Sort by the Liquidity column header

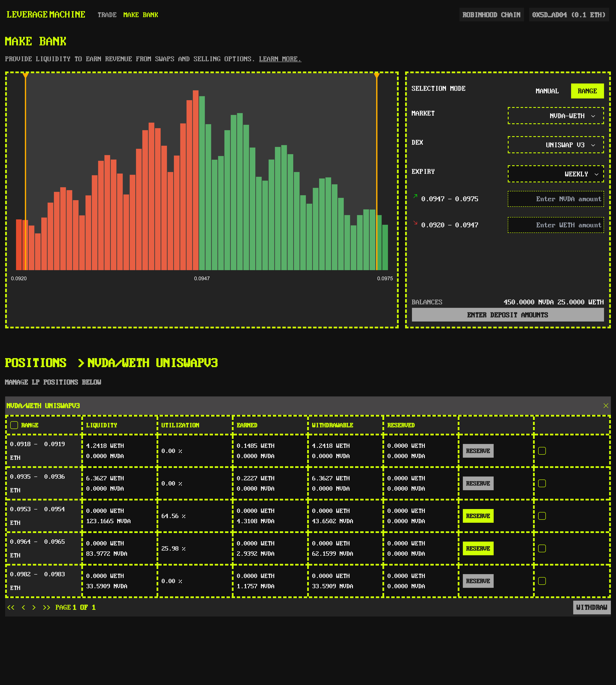pyautogui.click(x=102, y=425)
